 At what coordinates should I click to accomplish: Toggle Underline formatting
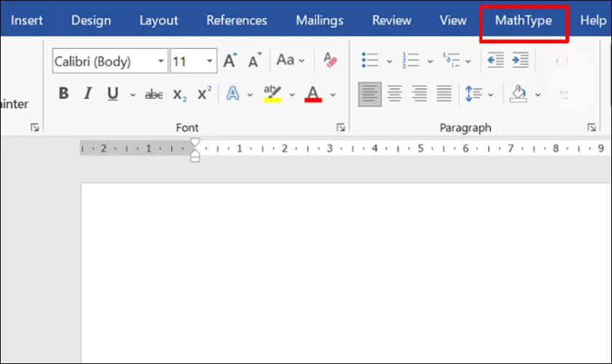click(113, 94)
